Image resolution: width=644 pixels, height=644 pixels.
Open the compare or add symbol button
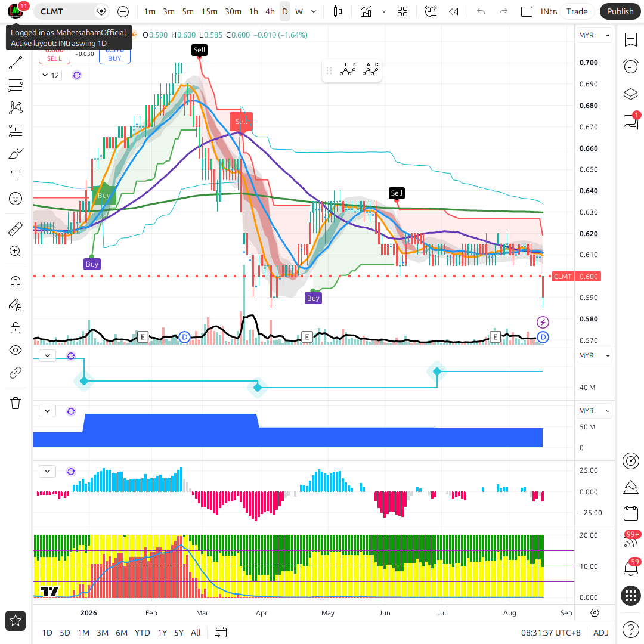click(x=123, y=11)
